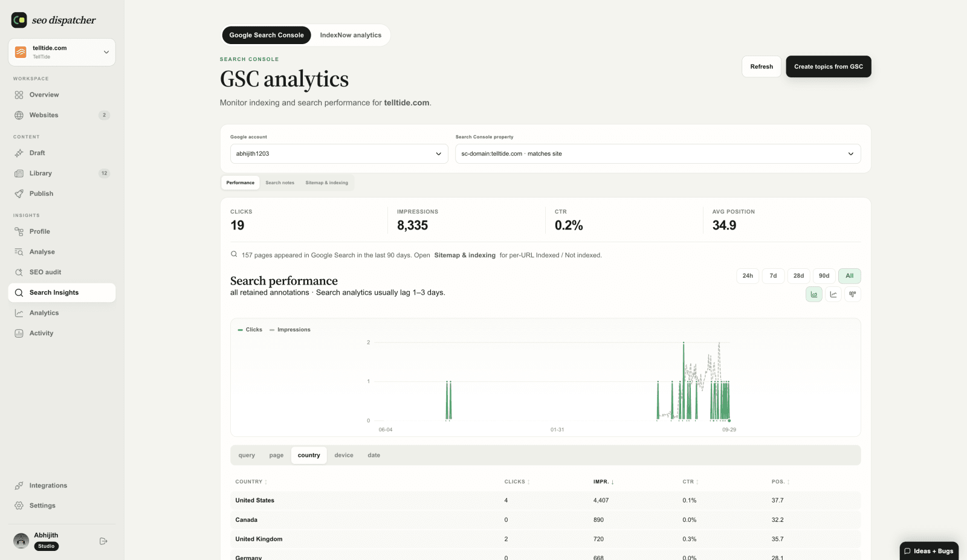Click the Library icon in the sidebar
The height and width of the screenshot is (560, 967).
[19, 173]
